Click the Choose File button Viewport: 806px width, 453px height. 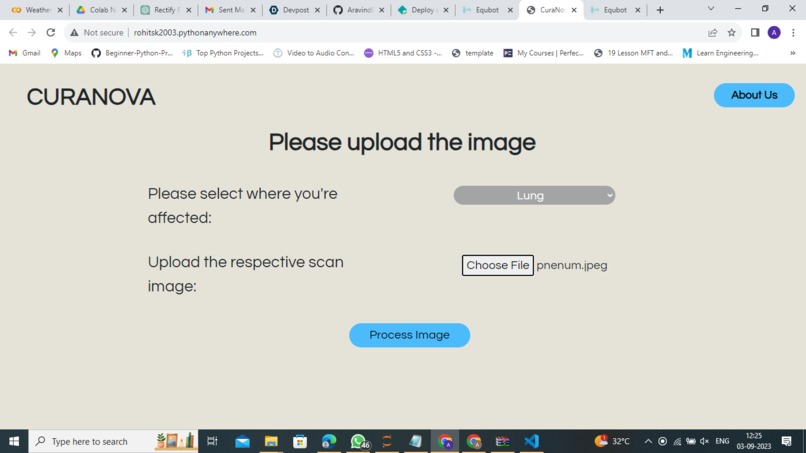tap(497, 265)
